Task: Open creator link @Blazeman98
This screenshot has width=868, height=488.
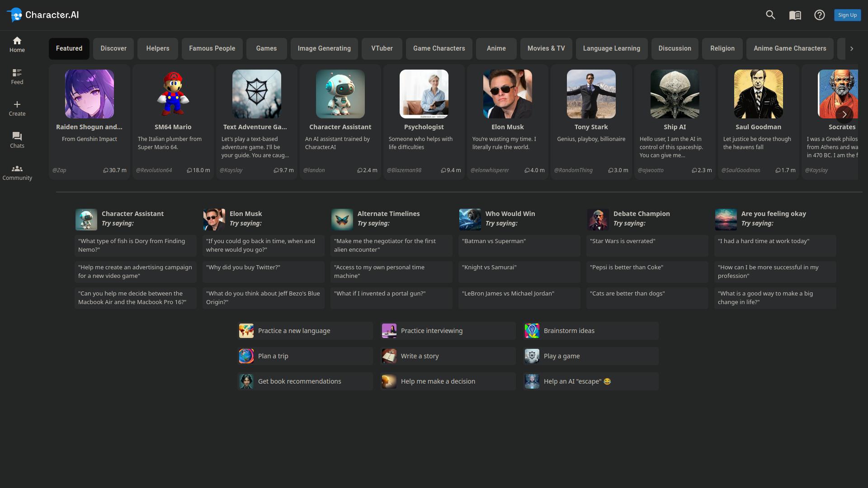Action: pyautogui.click(x=404, y=170)
